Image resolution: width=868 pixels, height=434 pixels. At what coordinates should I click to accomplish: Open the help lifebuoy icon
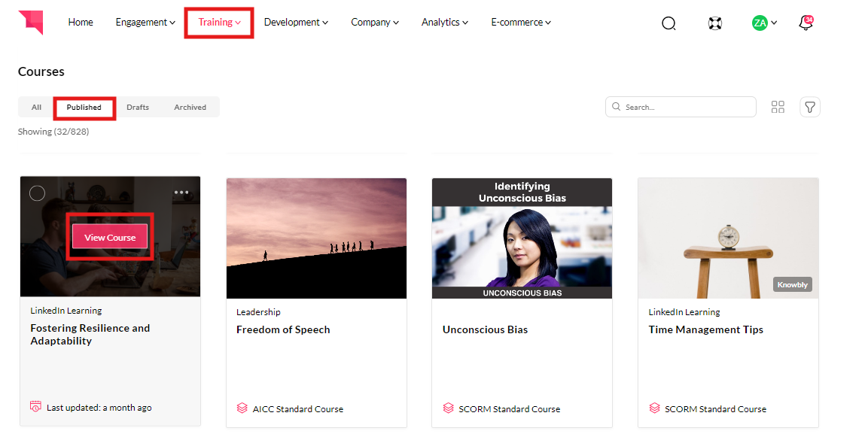(x=715, y=23)
